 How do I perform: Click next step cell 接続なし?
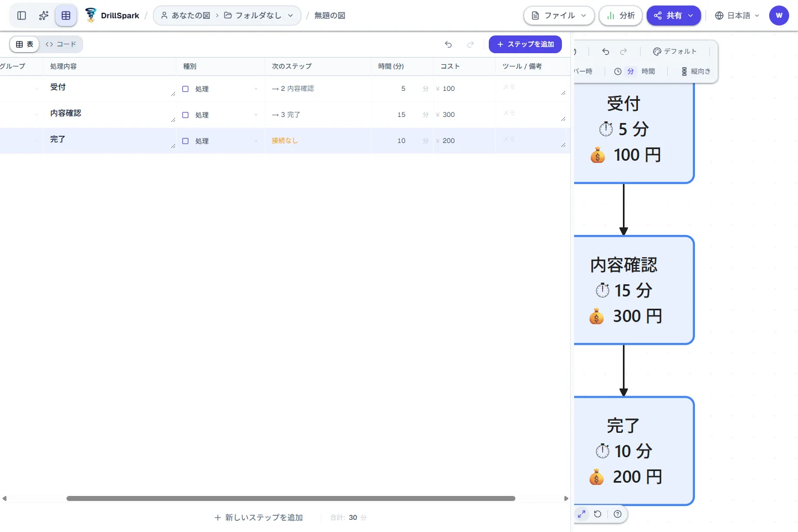285,141
